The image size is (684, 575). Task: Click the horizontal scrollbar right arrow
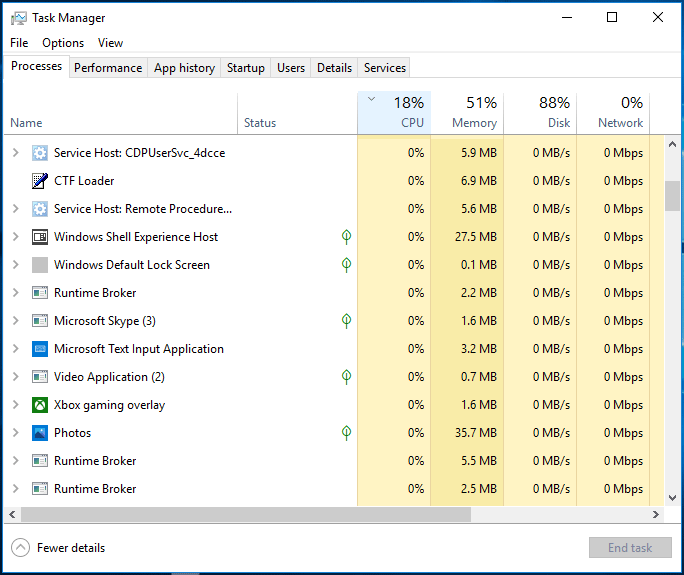(x=656, y=514)
